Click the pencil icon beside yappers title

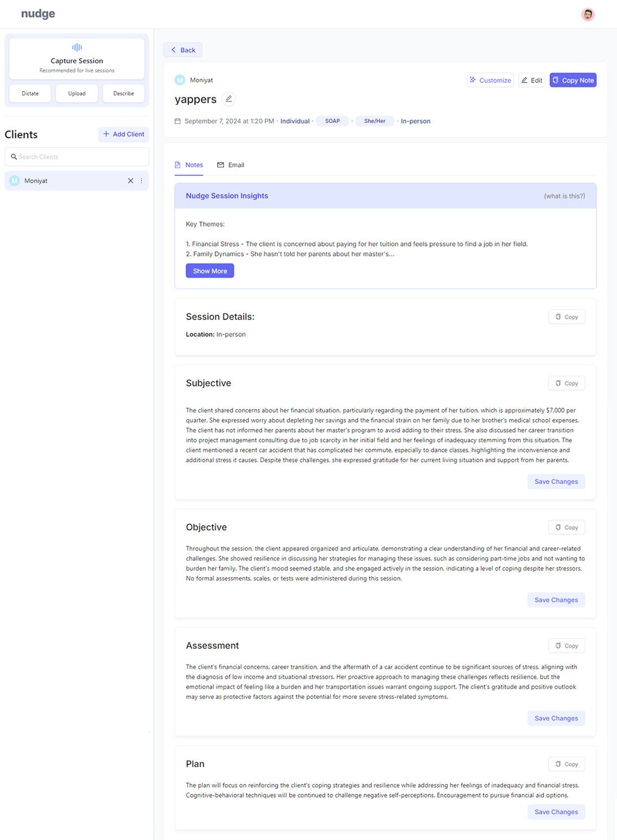point(229,99)
